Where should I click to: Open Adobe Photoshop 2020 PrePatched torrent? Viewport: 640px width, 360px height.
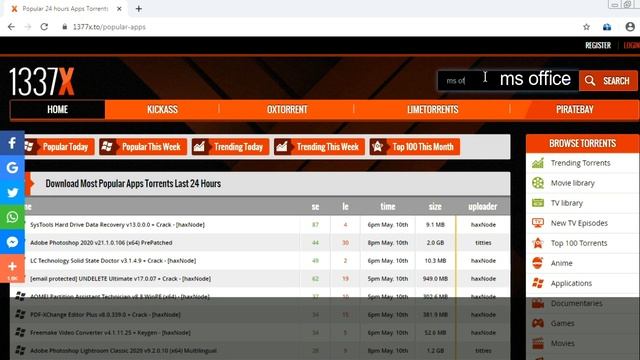pyautogui.click(x=101, y=242)
